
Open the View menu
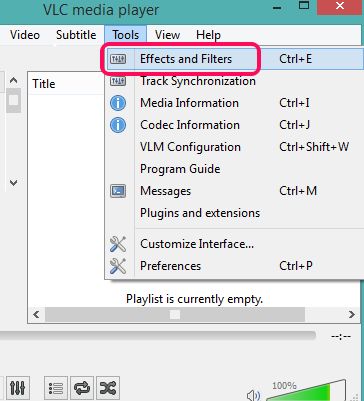pos(167,35)
